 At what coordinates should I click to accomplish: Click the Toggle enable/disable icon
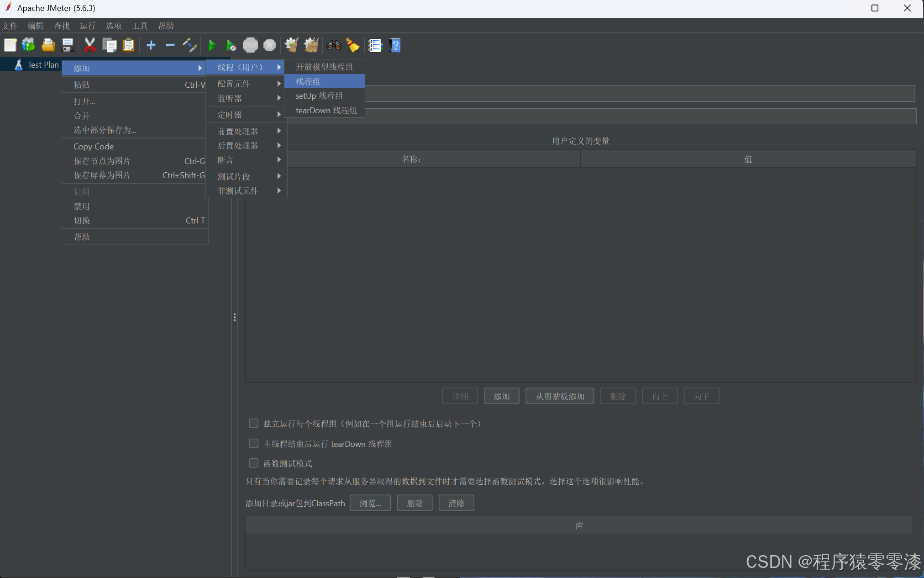tap(189, 45)
